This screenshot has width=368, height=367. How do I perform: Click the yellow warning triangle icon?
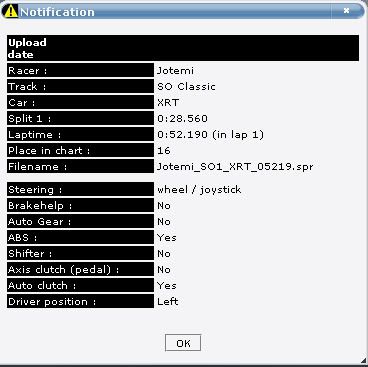coord(11,11)
